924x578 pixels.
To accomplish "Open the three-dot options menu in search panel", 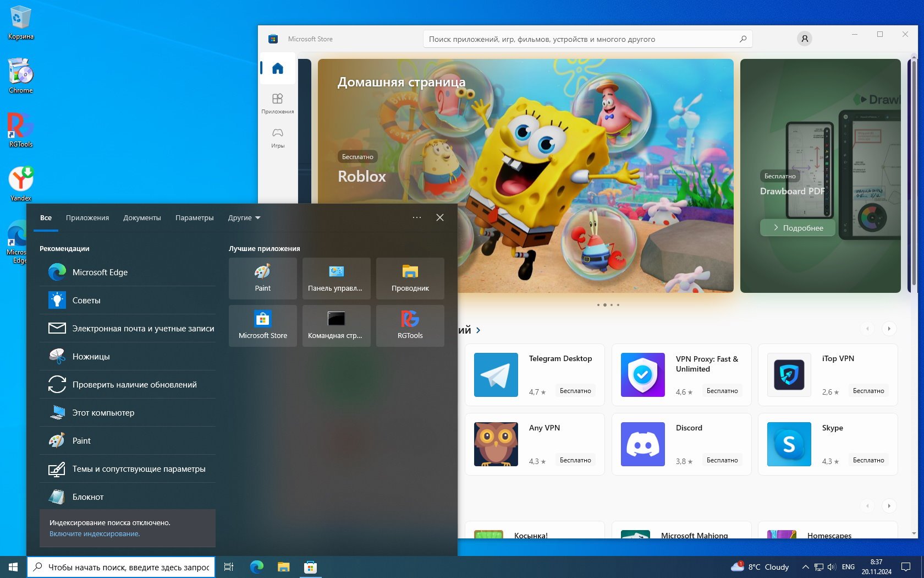I will [417, 217].
